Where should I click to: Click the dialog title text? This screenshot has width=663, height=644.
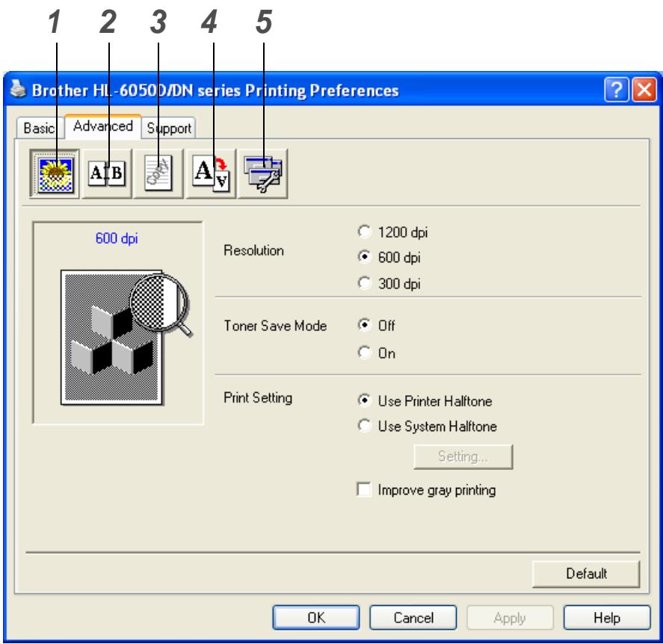click(x=215, y=90)
